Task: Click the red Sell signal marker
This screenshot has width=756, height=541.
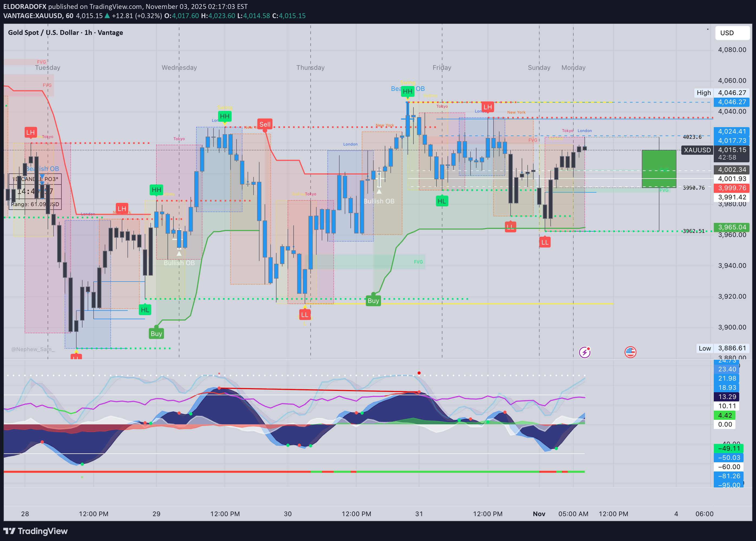Action: click(265, 124)
